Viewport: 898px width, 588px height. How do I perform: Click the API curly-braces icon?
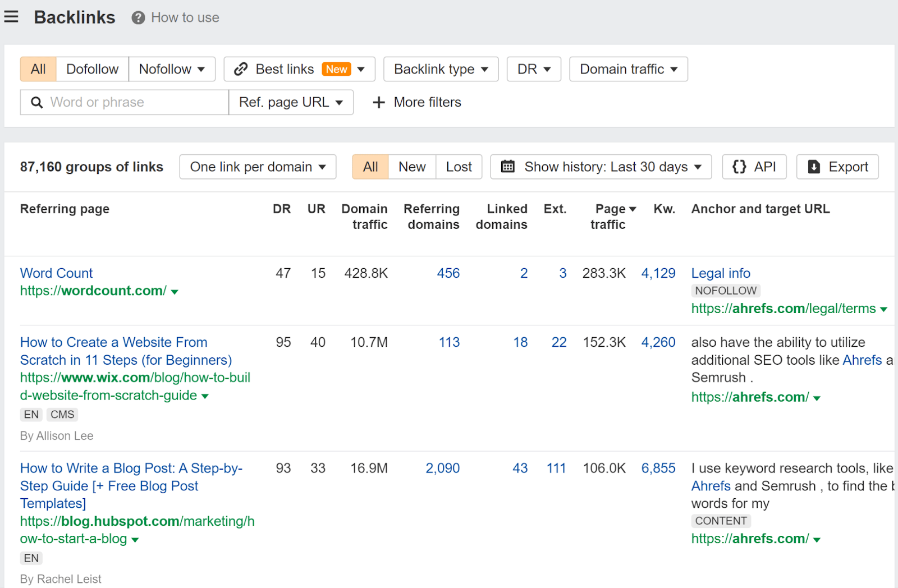point(740,167)
